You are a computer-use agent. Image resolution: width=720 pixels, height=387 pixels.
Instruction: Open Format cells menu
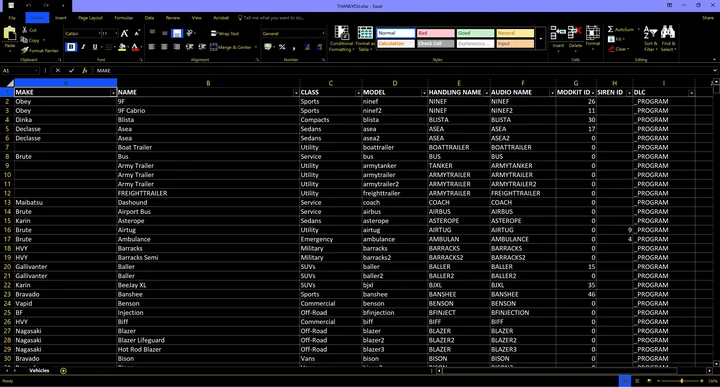click(593, 38)
